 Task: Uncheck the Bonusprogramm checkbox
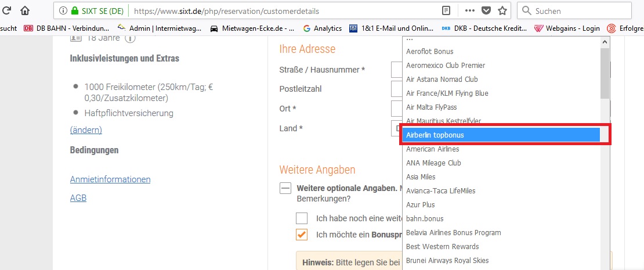[302, 235]
